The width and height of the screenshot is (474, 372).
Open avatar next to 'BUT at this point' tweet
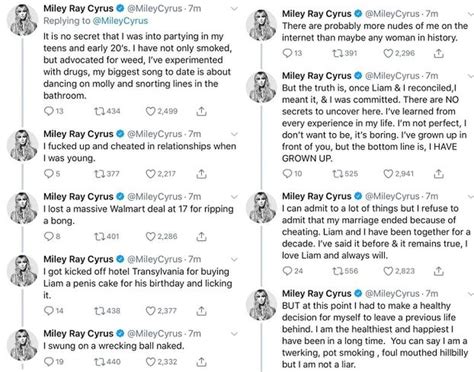tap(261, 305)
